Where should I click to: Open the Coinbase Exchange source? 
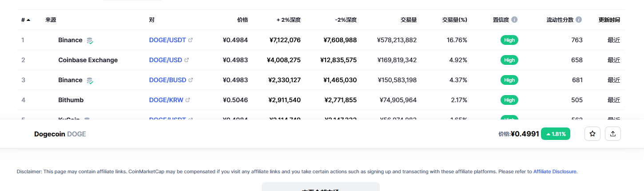point(88,60)
